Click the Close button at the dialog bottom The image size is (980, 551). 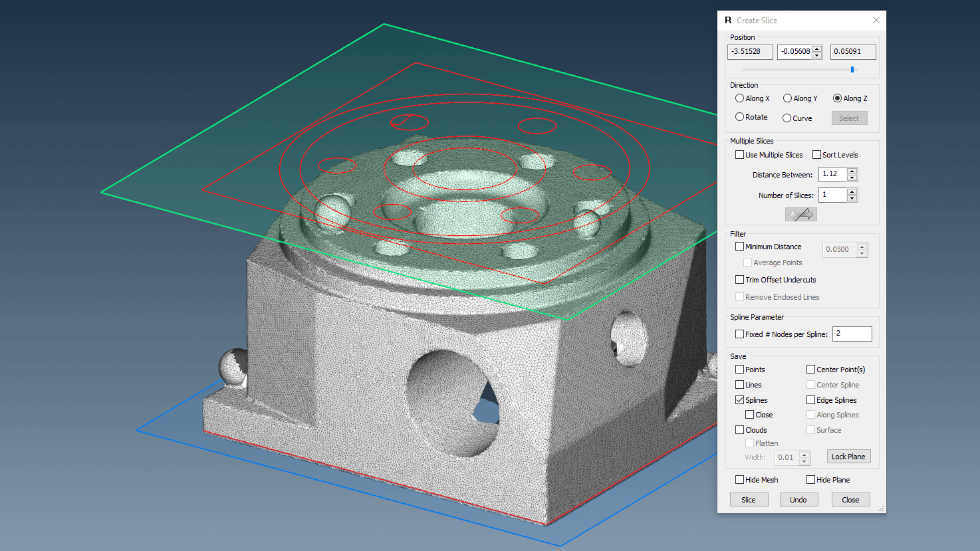point(850,500)
